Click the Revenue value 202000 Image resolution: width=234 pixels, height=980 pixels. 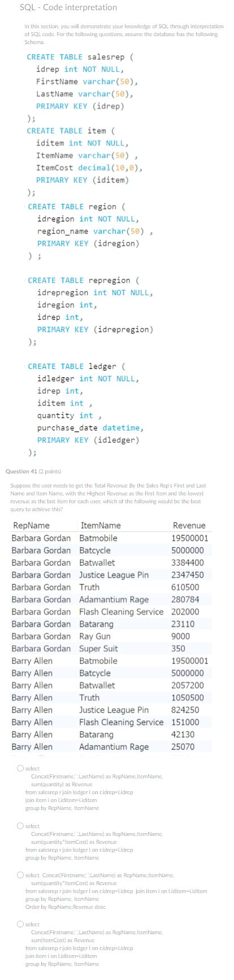coord(185,612)
